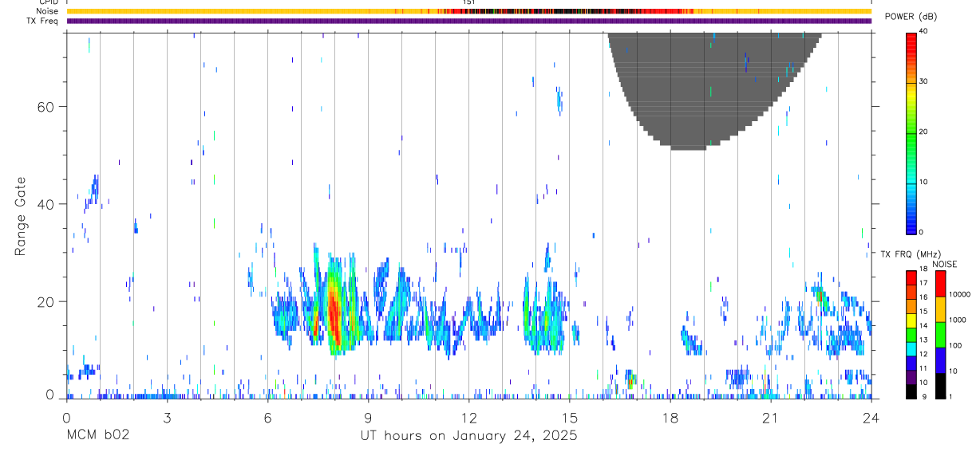Select the blue swatch in NOISE legend
This screenshot has width=980, height=452.
click(x=941, y=360)
